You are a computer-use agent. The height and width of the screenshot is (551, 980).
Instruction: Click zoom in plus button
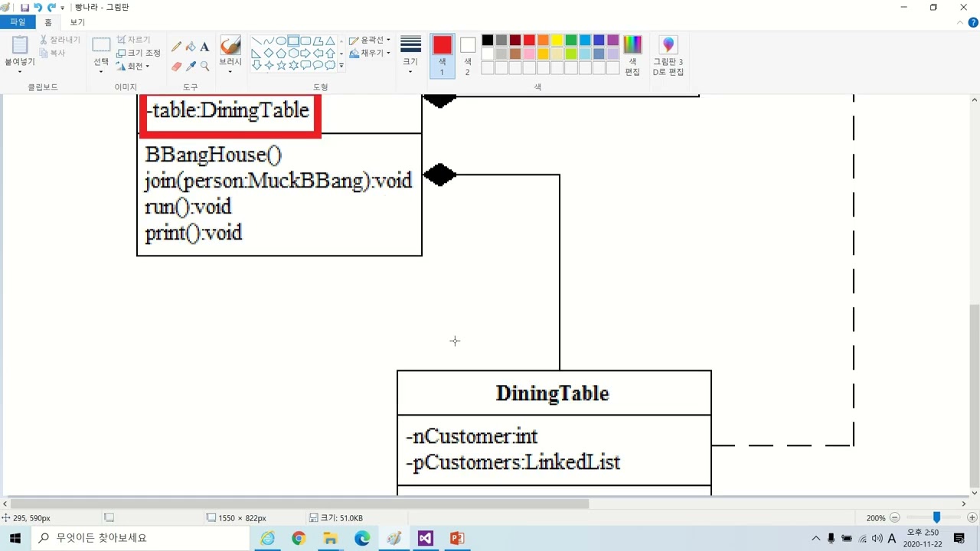[x=972, y=518]
